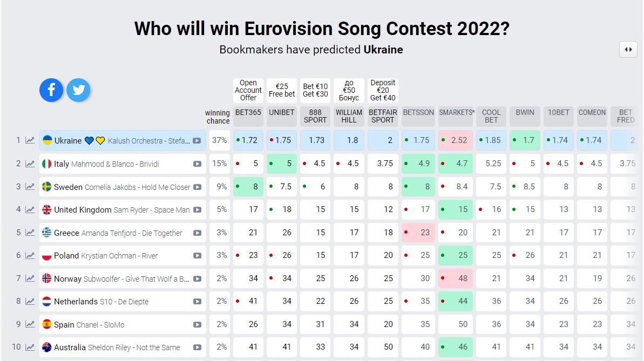Play Norway's Subwoolfer song video

[197, 279]
